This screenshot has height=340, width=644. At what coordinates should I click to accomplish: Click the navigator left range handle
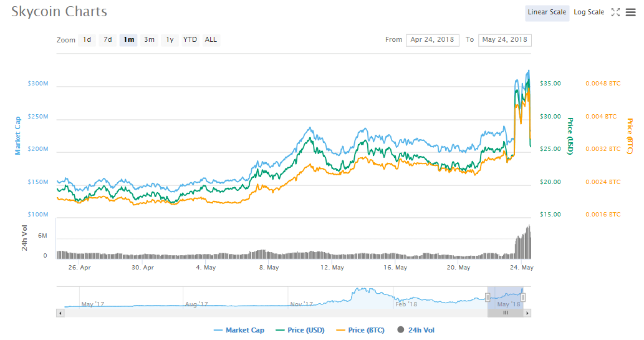click(x=488, y=298)
